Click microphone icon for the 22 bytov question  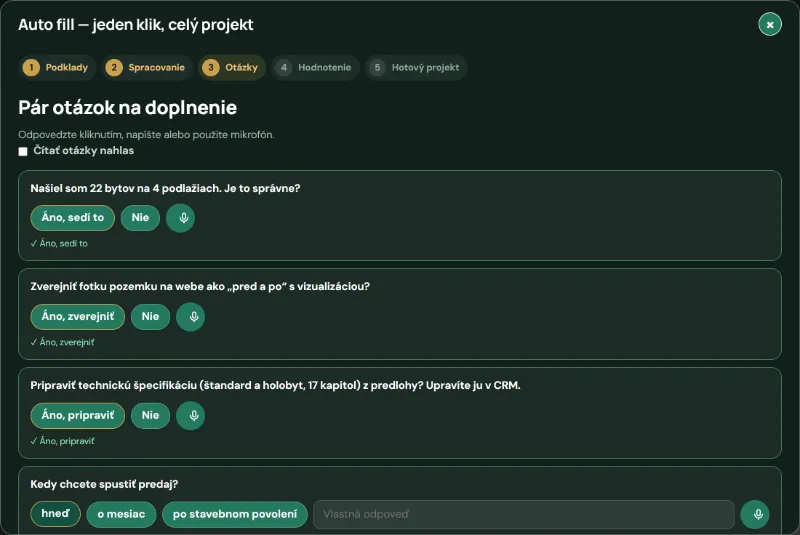tap(180, 218)
